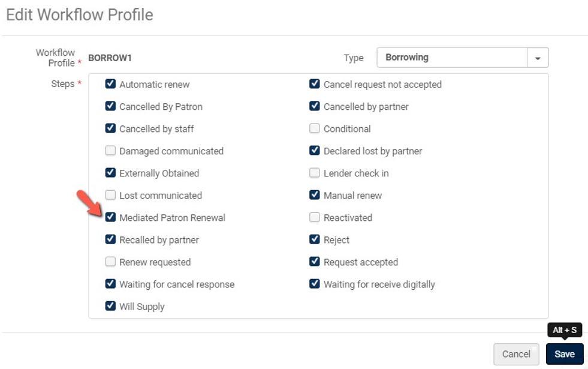Uncheck the Automatic renew step
This screenshot has width=588, height=369.
pyautogui.click(x=110, y=84)
